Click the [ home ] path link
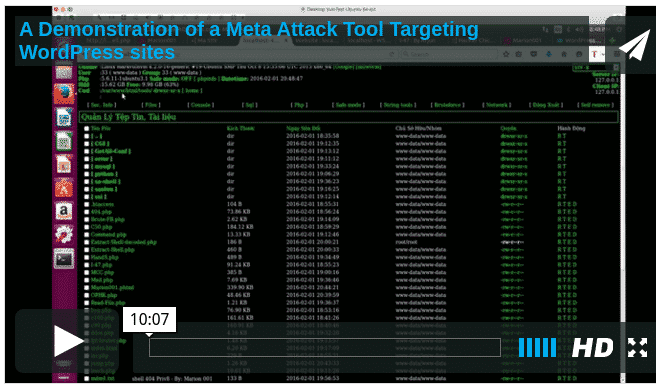The image size is (656, 388). [x=192, y=90]
